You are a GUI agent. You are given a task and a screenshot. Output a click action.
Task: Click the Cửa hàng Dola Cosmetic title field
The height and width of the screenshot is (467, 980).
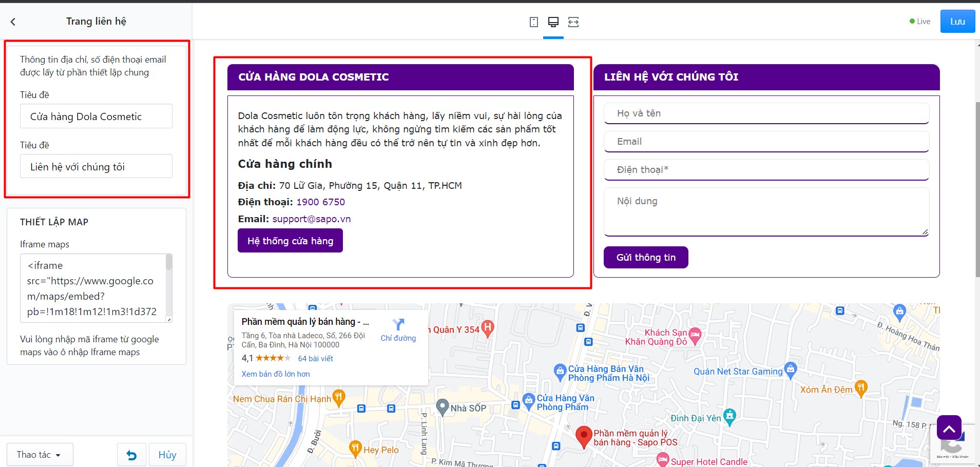[x=96, y=116]
